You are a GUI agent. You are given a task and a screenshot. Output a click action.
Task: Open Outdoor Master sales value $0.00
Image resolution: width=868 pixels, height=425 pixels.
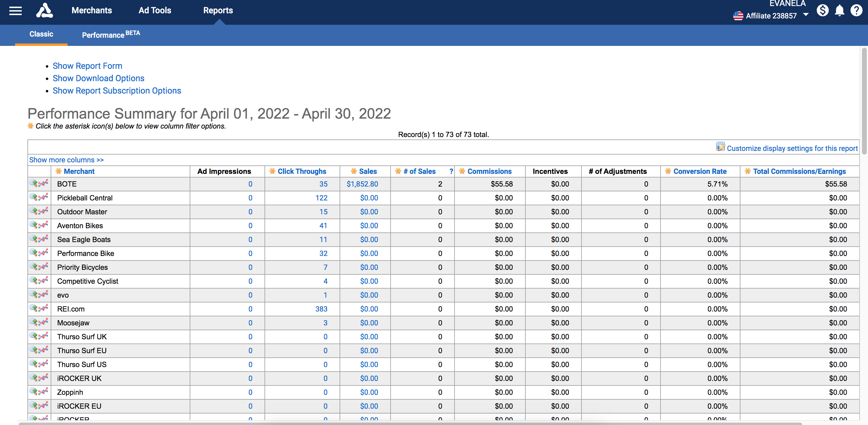tap(369, 212)
